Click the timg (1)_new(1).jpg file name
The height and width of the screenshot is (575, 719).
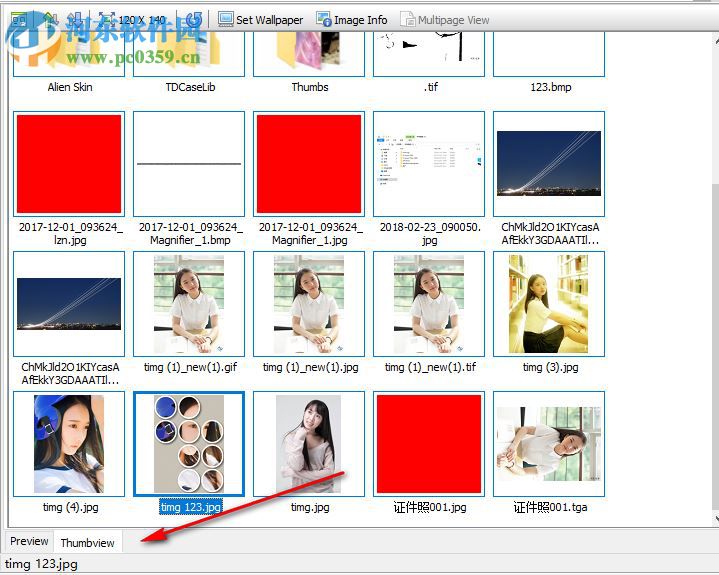point(310,367)
